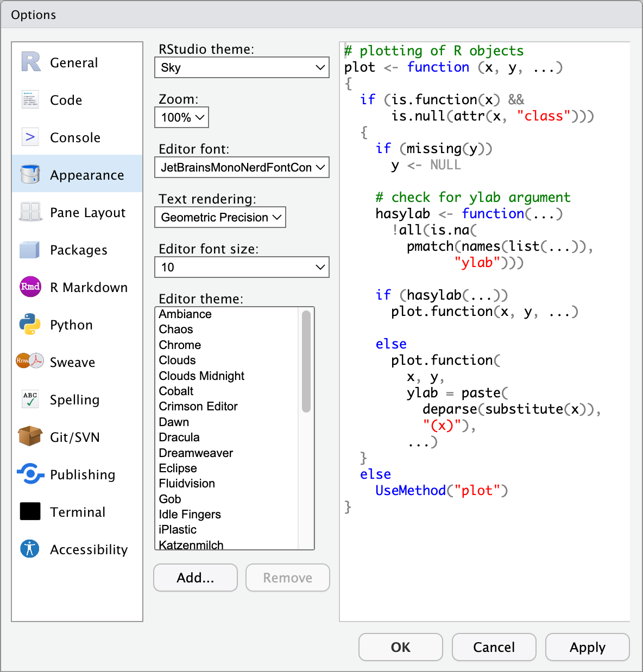
Task: Switch to R Markdown settings
Action: coord(77,287)
